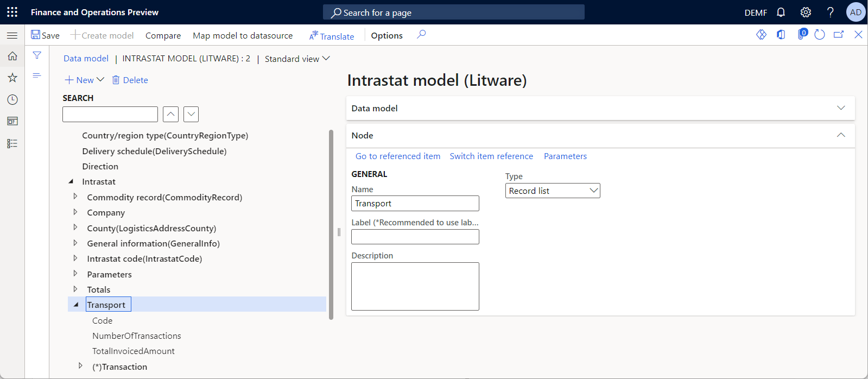Open Recent clock icon in sidebar
This screenshot has width=868, height=379.
click(x=12, y=99)
